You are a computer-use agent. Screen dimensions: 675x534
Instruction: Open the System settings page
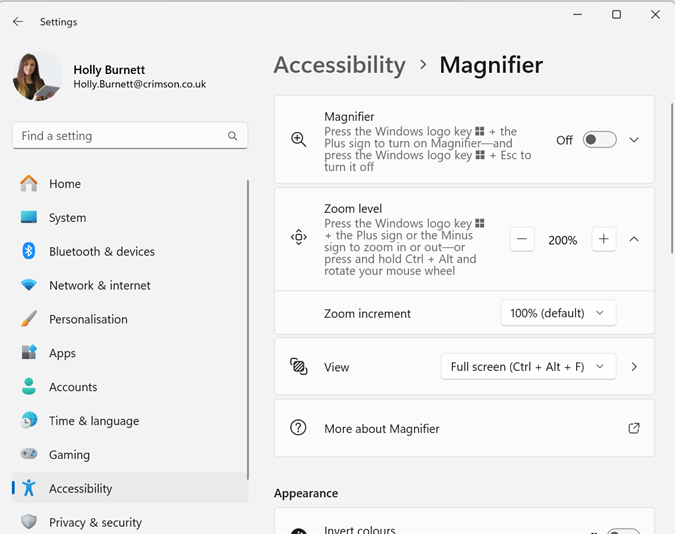tap(67, 217)
